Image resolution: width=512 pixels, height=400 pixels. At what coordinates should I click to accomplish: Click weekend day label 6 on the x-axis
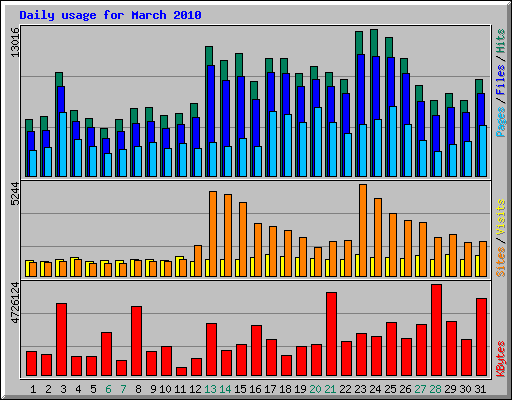(x=108, y=389)
